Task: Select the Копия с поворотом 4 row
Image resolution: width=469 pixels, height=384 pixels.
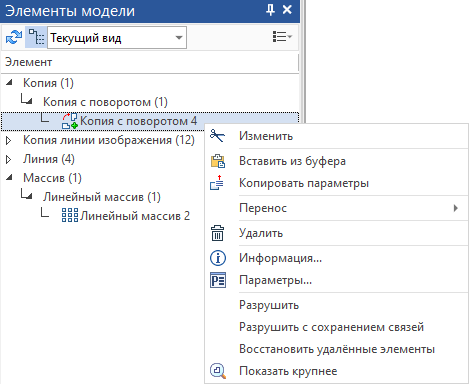Action: tap(150, 121)
